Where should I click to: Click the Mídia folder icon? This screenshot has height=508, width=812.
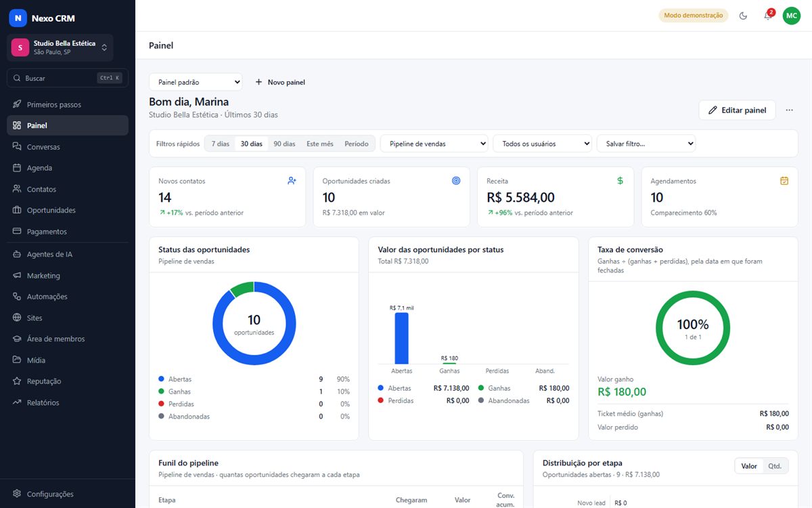17,360
